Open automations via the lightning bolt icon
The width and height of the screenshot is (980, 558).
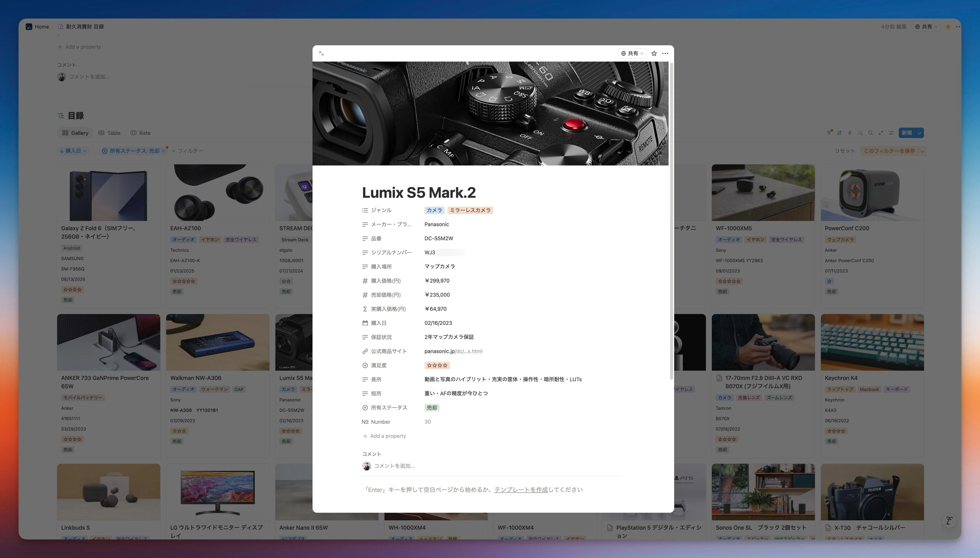pos(850,133)
